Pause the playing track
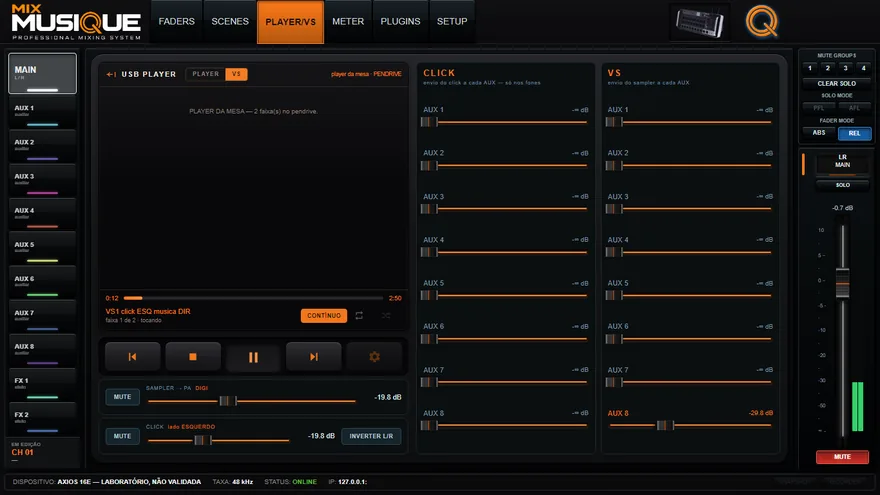This screenshot has width=880, height=495. pyautogui.click(x=253, y=357)
